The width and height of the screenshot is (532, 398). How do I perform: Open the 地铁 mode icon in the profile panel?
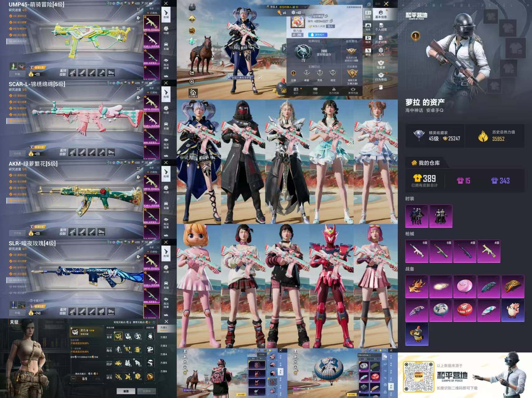(x=368, y=27)
